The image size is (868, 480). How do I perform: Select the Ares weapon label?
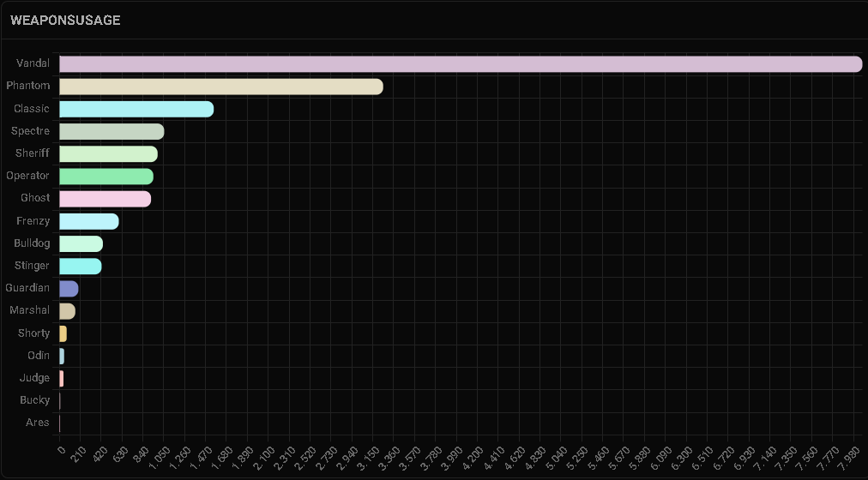click(x=39, y=423)
